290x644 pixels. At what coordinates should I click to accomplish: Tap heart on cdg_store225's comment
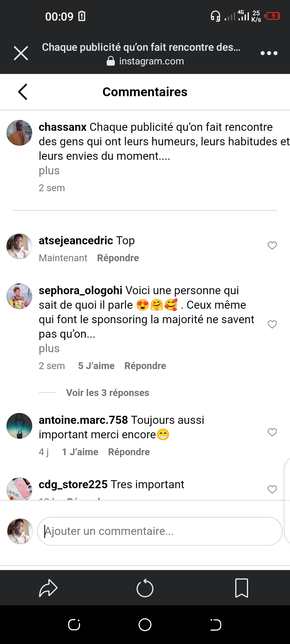point(272,489)
